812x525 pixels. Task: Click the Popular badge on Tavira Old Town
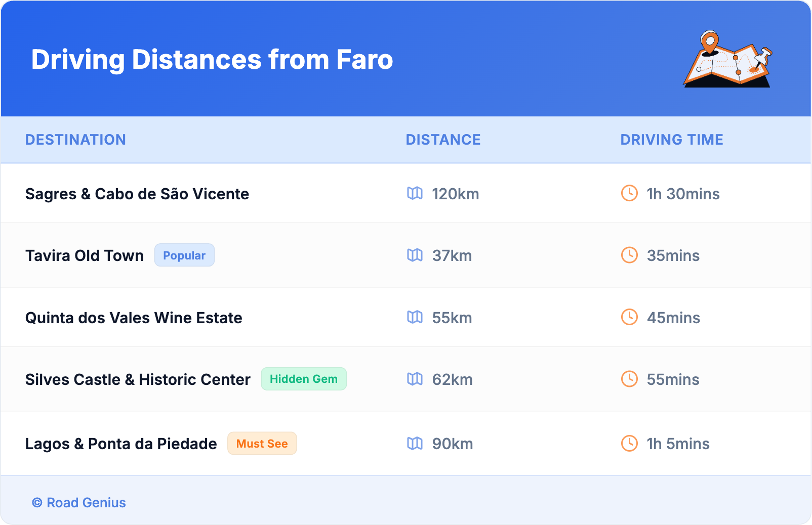[x=184, y=255]
